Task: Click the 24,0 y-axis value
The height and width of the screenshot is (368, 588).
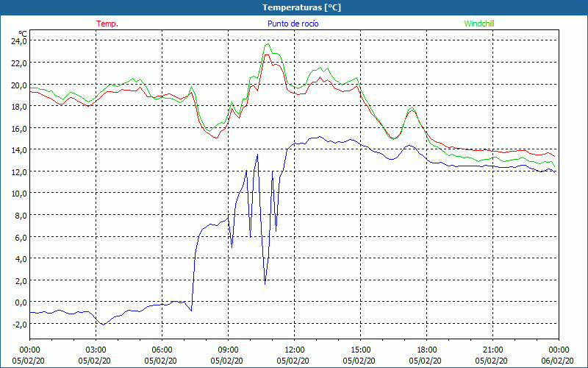Action: (x=19, y=41)
